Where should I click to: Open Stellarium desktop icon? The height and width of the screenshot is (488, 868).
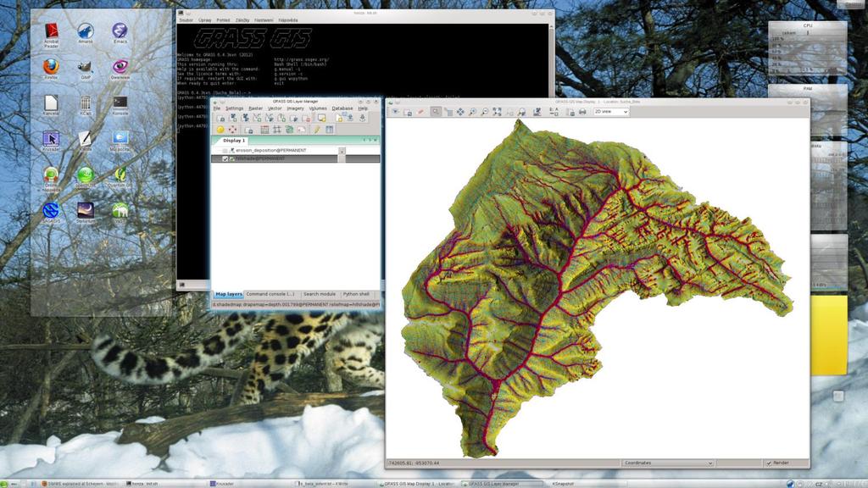click(x=86, y=213)
